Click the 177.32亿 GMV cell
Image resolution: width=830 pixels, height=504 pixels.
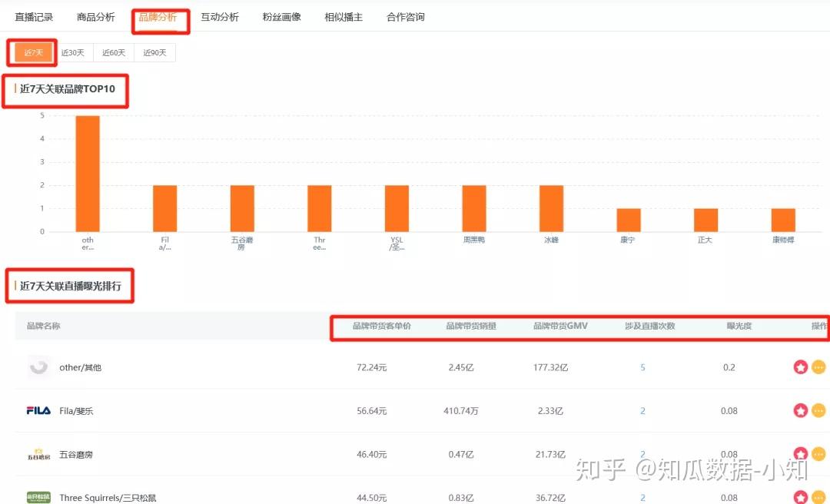pyautogui.click(x=550, y=367)
